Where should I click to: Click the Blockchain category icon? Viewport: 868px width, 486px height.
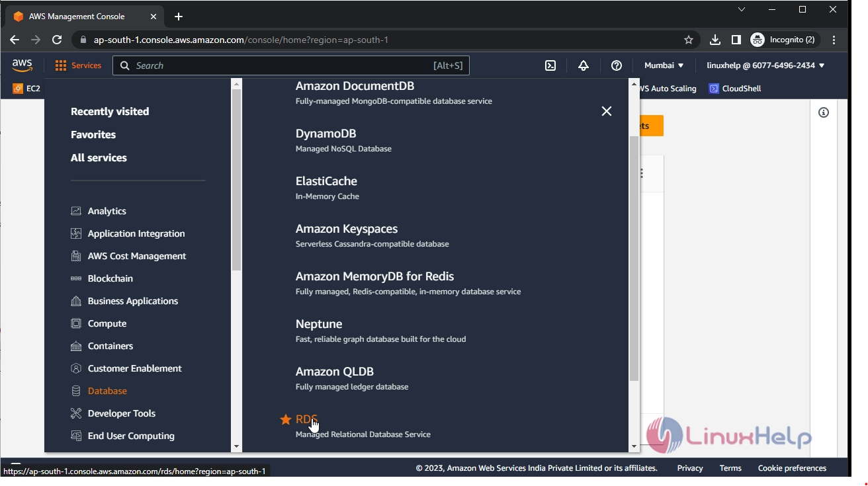[76, 278]
